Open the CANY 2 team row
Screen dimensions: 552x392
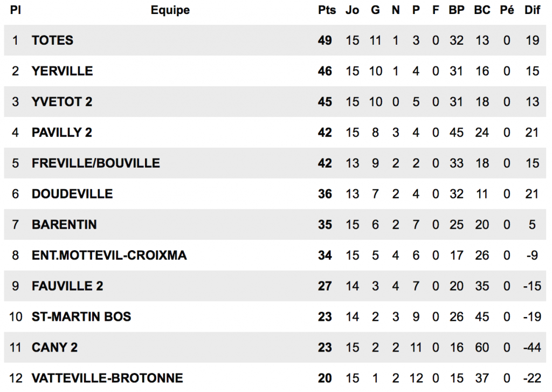point(275,347)
